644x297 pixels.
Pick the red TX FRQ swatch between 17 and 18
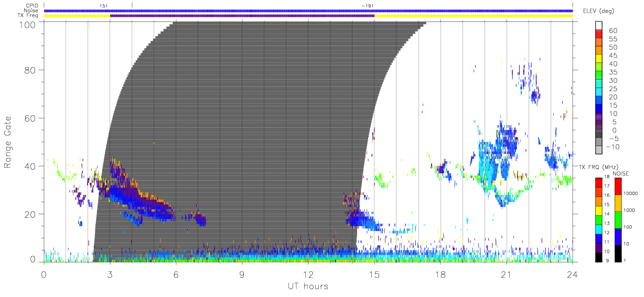(599, 182)
